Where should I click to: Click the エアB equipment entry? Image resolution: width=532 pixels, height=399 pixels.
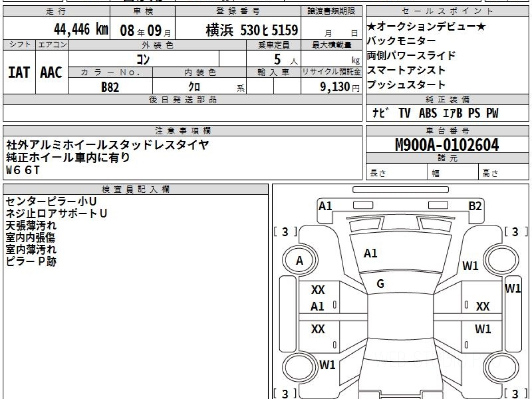(x=453, y=113)
